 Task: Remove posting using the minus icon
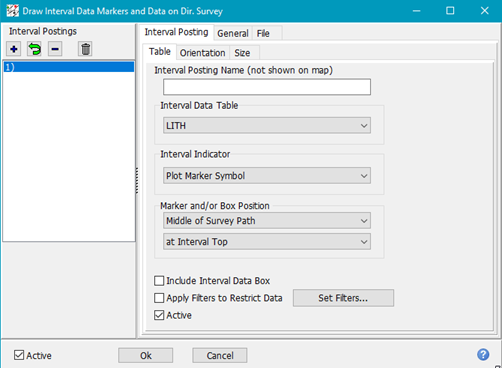point(55,49)
